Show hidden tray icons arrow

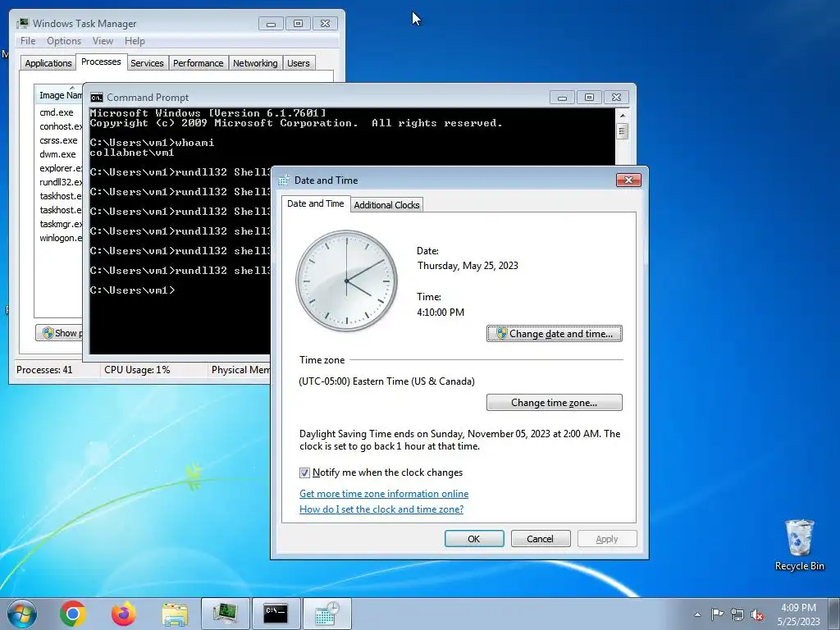pyautogui.click(x=697, y=614)
